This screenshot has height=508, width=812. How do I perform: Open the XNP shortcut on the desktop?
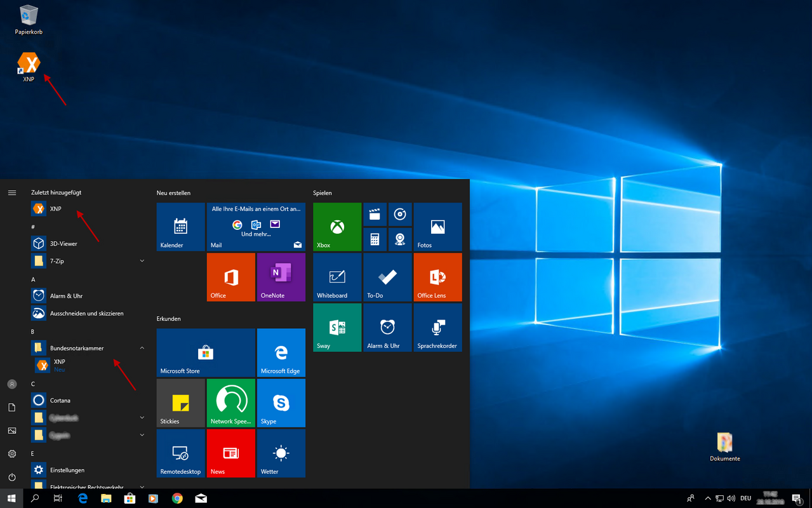[29, 67]
